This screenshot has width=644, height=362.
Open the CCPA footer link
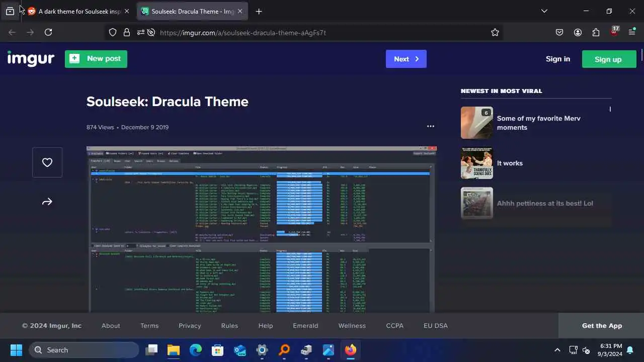pyautogui.click(x=395, y=325)
